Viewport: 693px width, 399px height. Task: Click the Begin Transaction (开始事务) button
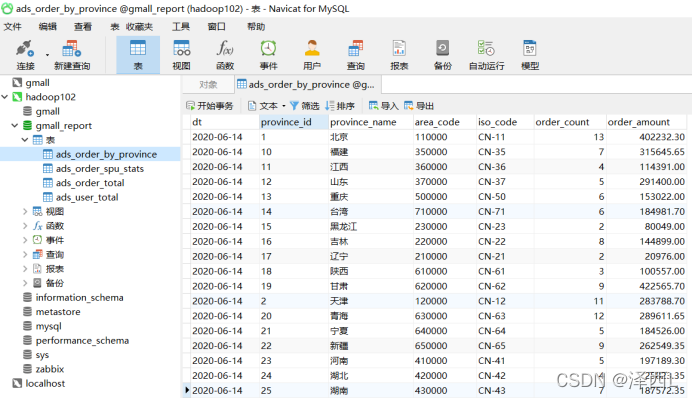(209, 106)
